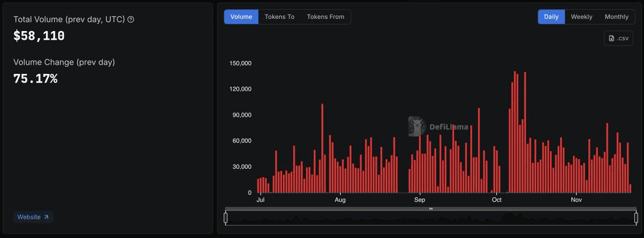The width and height of the screenshot is (644, 238).
Task: Click the last short bar at chart's right end
Action: 630,189
